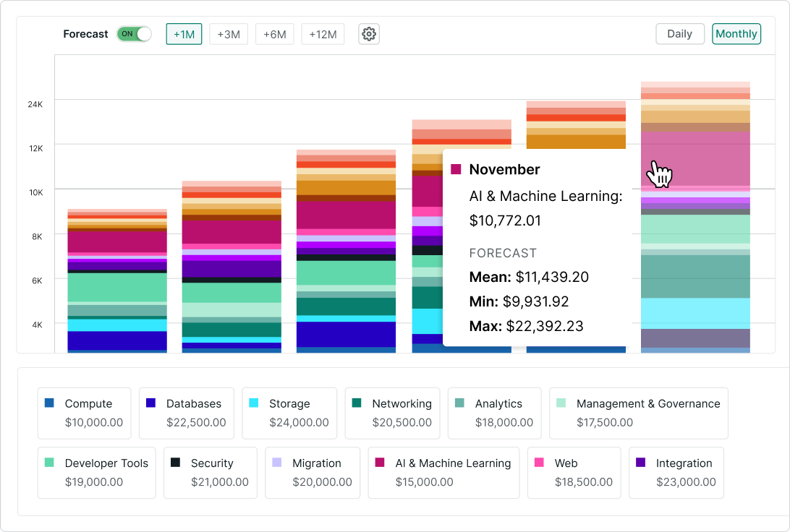Click the Migration legend color swatch

click(276, 462)
